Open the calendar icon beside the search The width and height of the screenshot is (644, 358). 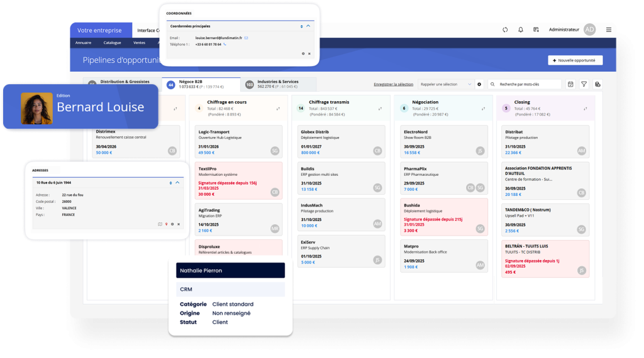[x=570, y=84]
